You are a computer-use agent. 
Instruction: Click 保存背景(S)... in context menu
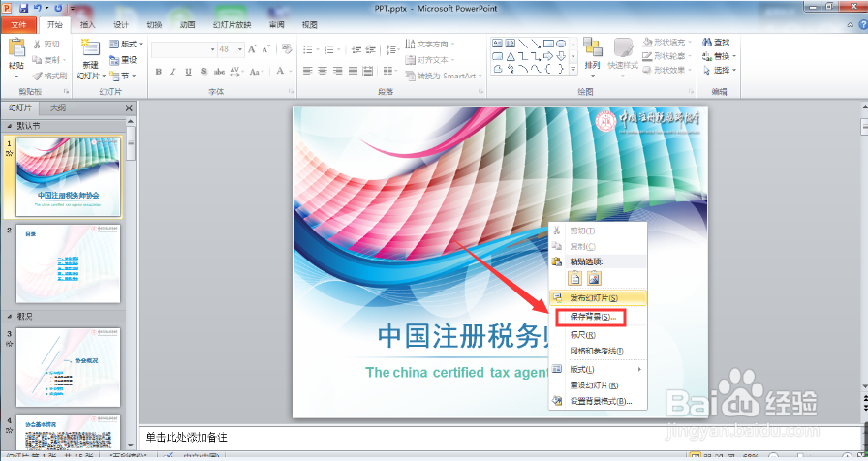pyautogui.click(x=591, y=317)
